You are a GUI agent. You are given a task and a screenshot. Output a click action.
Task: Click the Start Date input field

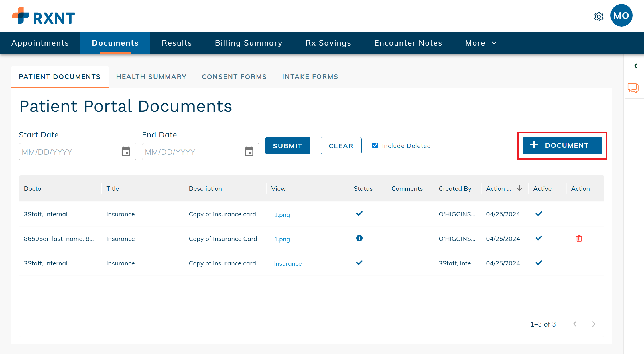(69, 152)
